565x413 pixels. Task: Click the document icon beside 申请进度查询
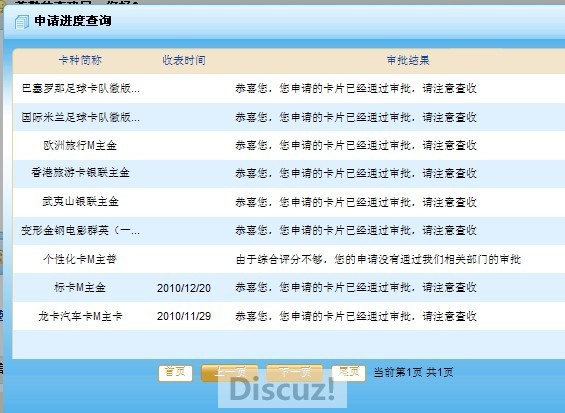22,22
